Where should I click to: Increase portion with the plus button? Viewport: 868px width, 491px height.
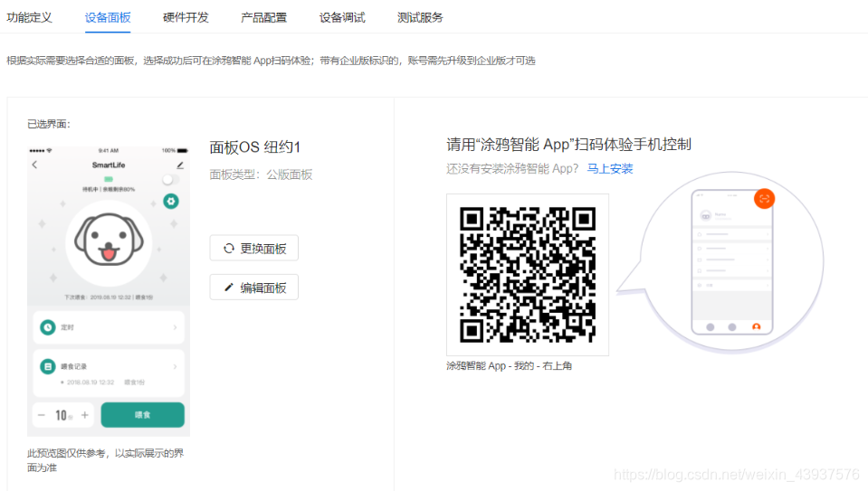(x=85, y=415)
